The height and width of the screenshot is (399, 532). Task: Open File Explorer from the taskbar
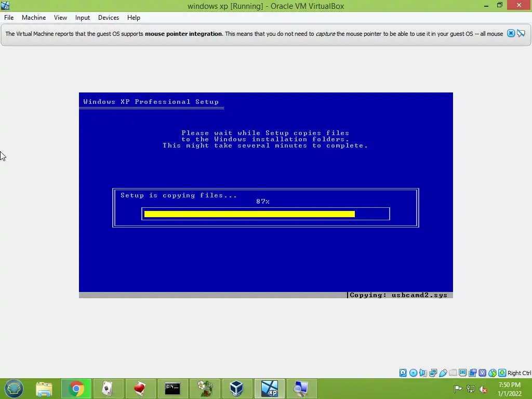[44, 389]
